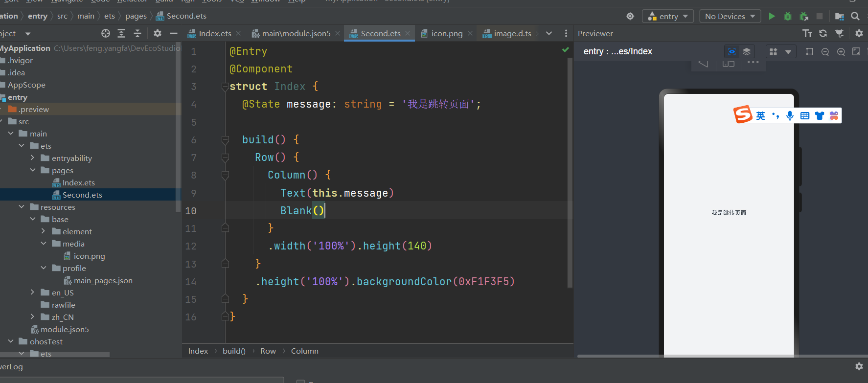This screenshot has width=868, height=383.
Task: Switch to the Index.ets editor tab
Action: pyautogui.click(x=214, y=33)
